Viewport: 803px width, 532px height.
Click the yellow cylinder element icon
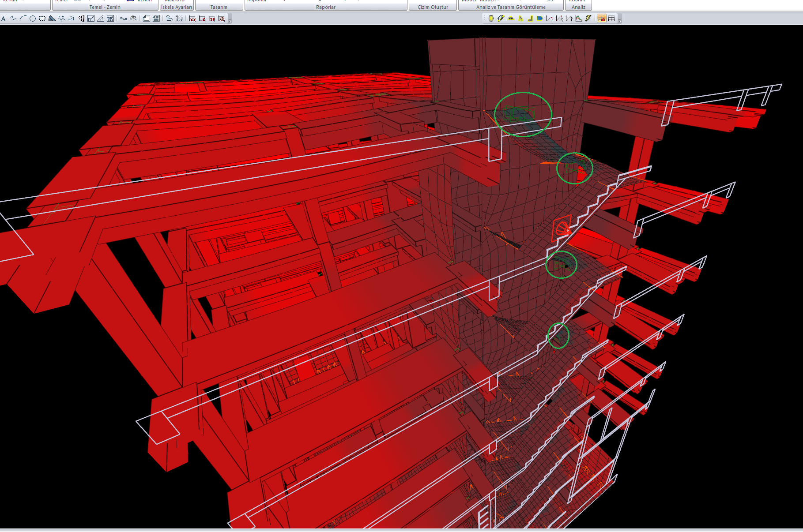[x=491, y=19]
